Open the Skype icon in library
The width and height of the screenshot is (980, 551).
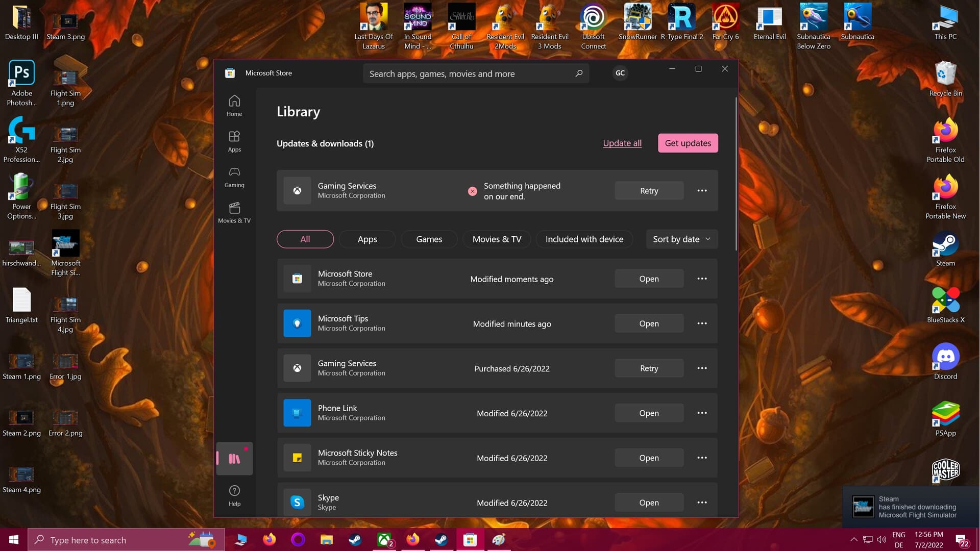click(x=297, y=502)
